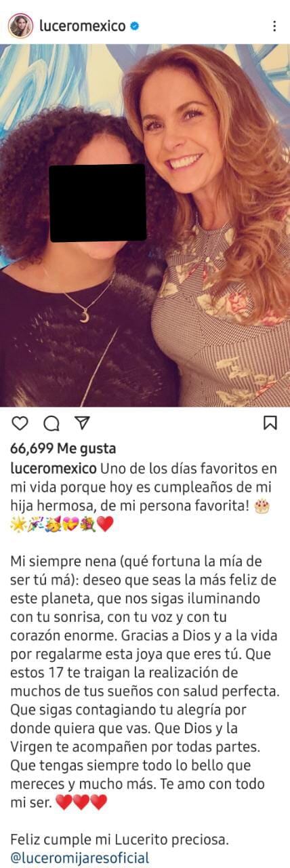Viewport: 290px width, 868px height.
Task: Open the luceromexico profile avatar in the header
Action: tap(20, 26)
